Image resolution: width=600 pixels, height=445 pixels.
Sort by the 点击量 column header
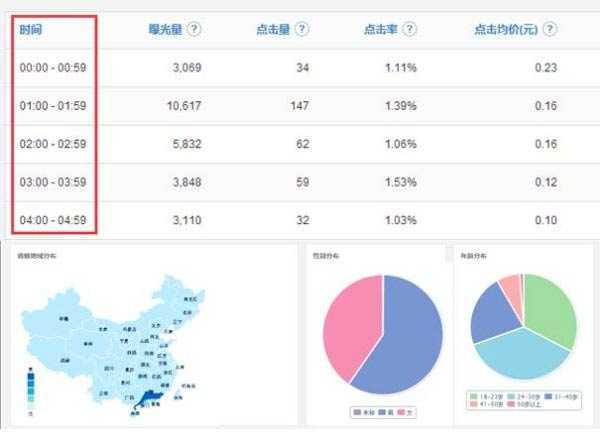pyautogui.click(x=273, y=29)
